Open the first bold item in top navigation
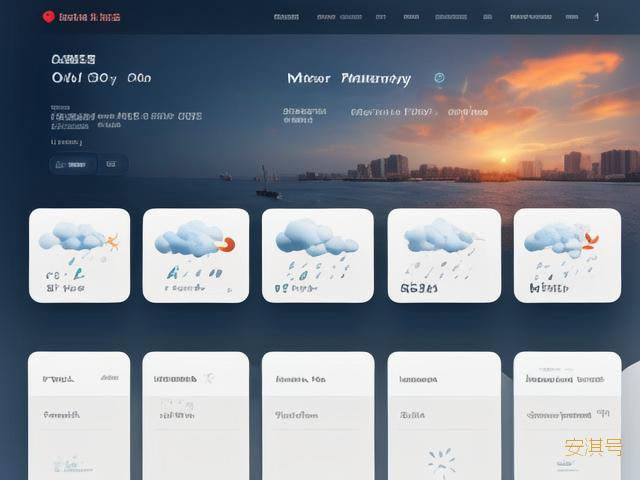 [x=286, y=17]
